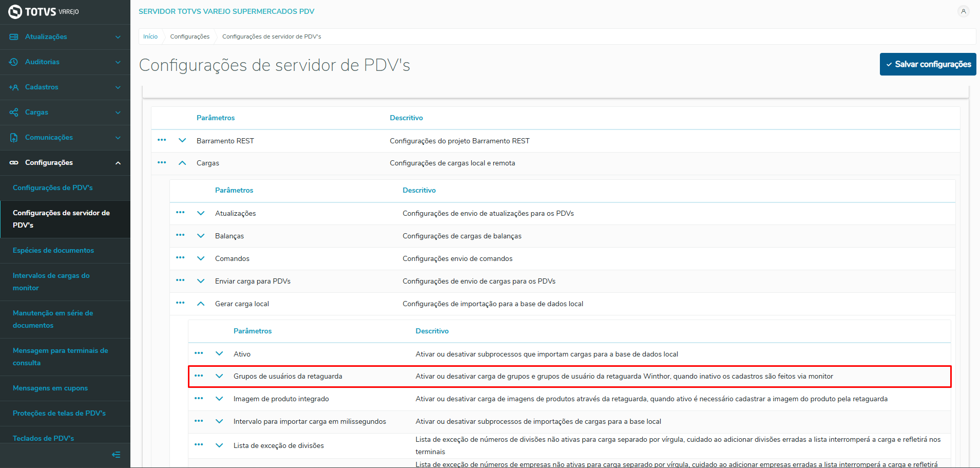Collapse the Cargas parameter row
This screenshot has height=468, width=980.
(182, 163)
